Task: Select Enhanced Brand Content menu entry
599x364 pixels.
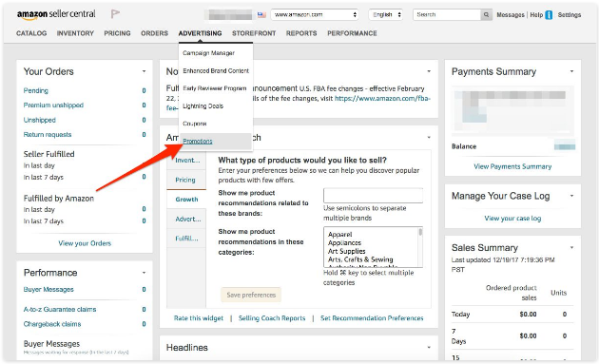Action: 216,70
